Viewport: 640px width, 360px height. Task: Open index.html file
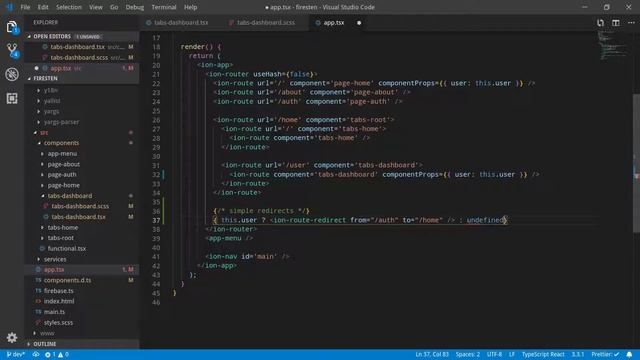pos(59,301)
